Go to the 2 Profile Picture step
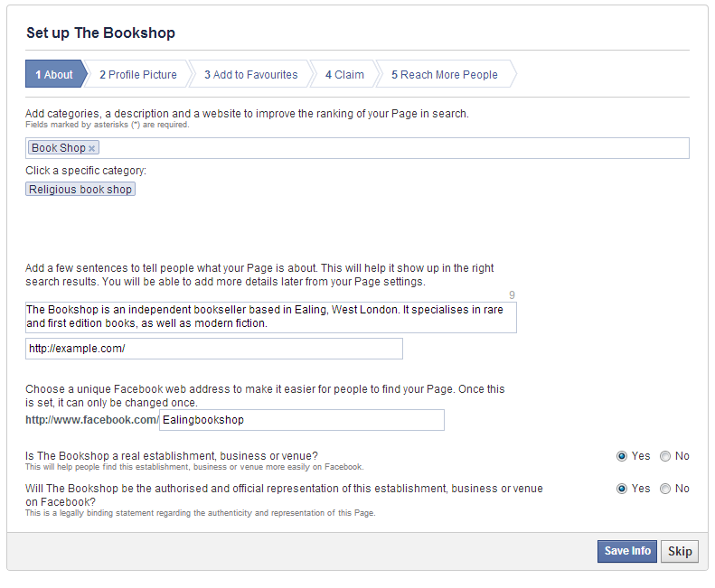This screenshot has width=715, height=588. pyautogui.click(x=138, y=74)
